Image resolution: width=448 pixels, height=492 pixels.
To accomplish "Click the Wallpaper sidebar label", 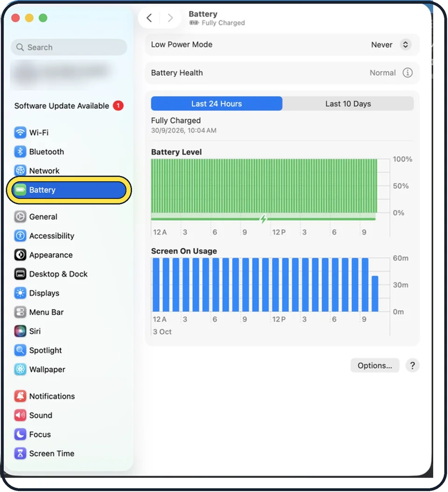I will click(x=47, y=370).
